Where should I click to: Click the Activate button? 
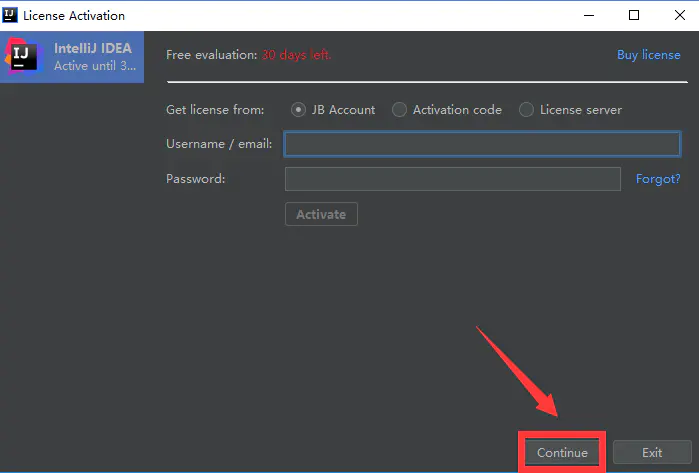pos(321,214)
